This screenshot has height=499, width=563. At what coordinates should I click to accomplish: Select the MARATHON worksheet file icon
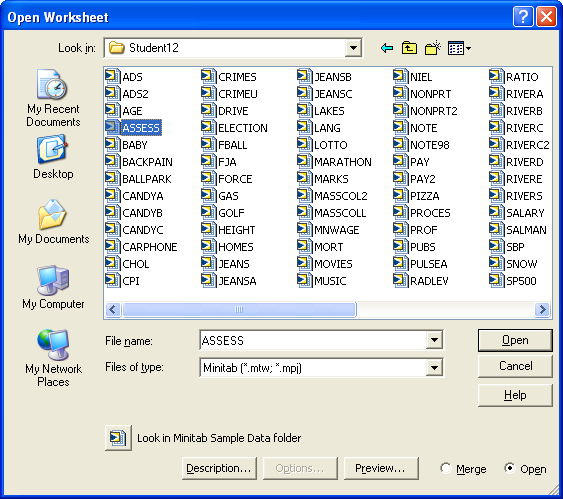[304, 161]
